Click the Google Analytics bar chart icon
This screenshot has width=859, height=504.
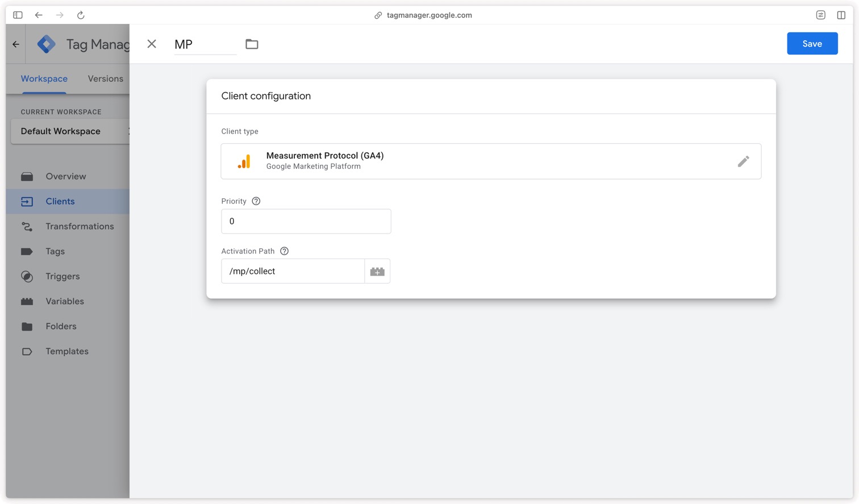coord(244,161)
